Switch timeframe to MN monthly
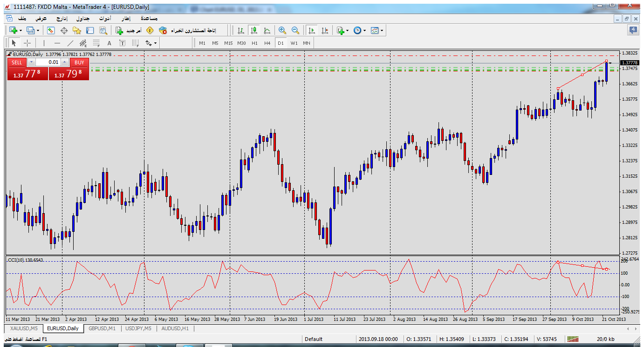 tap(307, 43)
